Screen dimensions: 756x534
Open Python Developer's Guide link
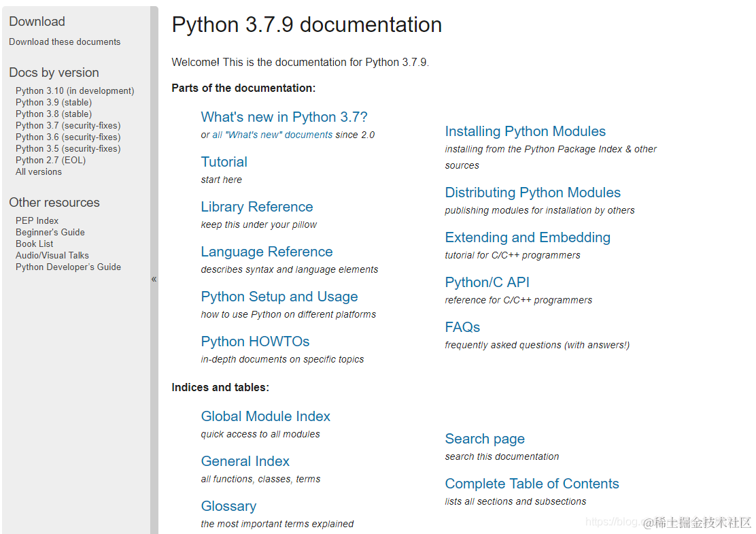coord(68,267)
